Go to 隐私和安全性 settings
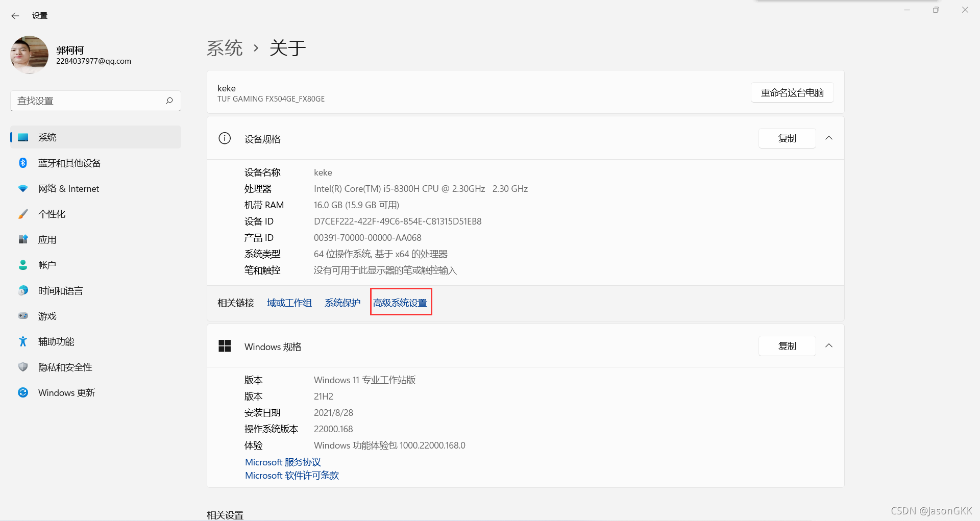The height and width of the screenshot is (521, 980). [95, 367]
